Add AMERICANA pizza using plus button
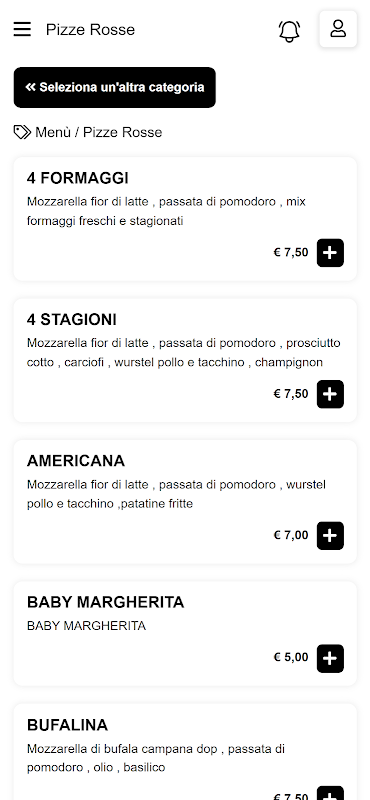The width and height of the screenshot is (370, 800). click(330, 535)
